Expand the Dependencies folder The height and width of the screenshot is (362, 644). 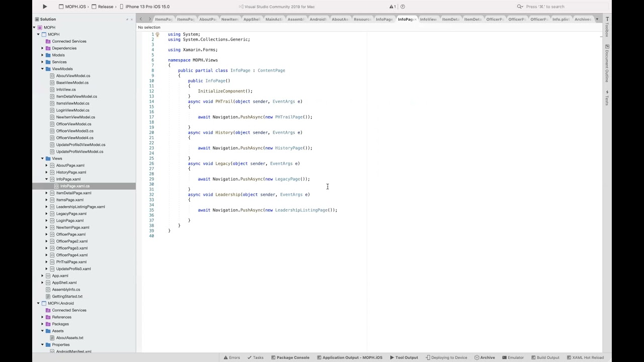pyautogui.click(x=42, y=48)
